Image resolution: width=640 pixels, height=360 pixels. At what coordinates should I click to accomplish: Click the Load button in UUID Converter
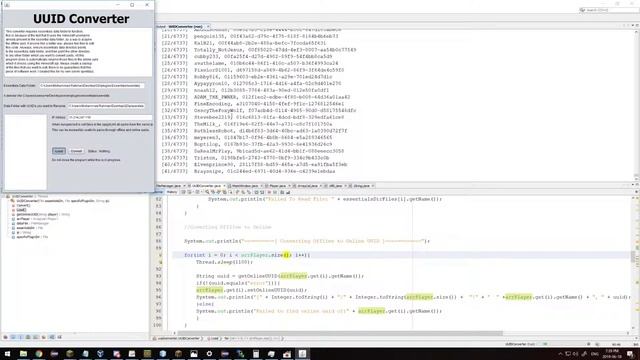coord(59,151)
